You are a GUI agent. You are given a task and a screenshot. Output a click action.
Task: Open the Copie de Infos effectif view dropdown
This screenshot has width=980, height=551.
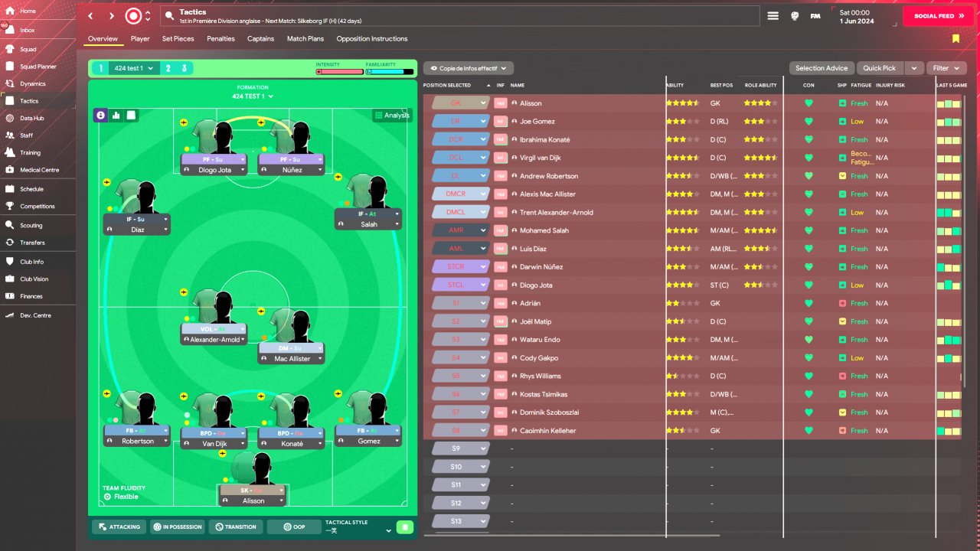click(x=469, y=68)
